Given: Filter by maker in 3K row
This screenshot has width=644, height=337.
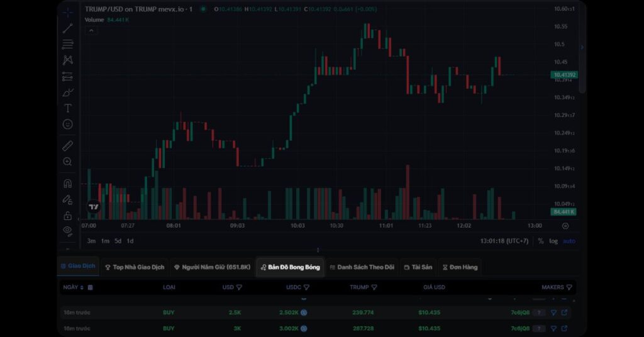Looking at the screenshot, I should (x=553, y=328).
